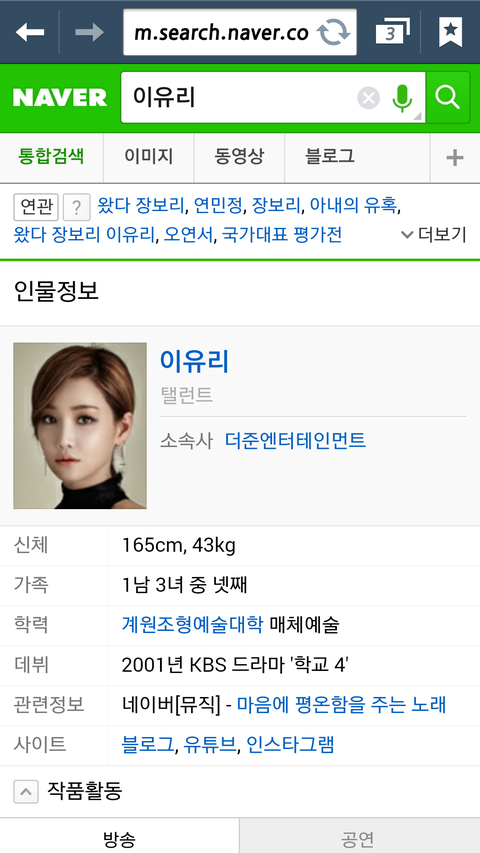The width and height of the screenshot is (480, 853).
Task: Open related search help question mark
Action: tap(77, 207)
